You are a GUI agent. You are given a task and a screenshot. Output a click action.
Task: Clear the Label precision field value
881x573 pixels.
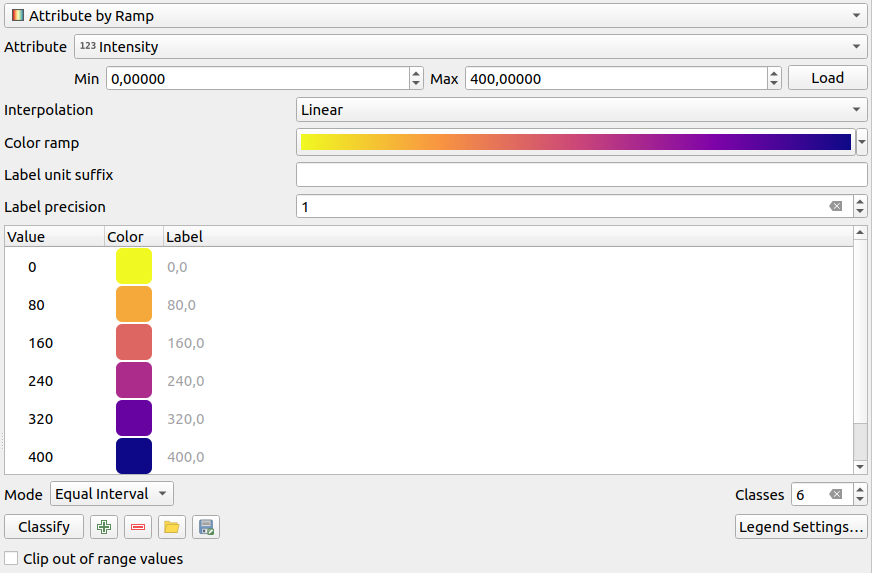835,207
